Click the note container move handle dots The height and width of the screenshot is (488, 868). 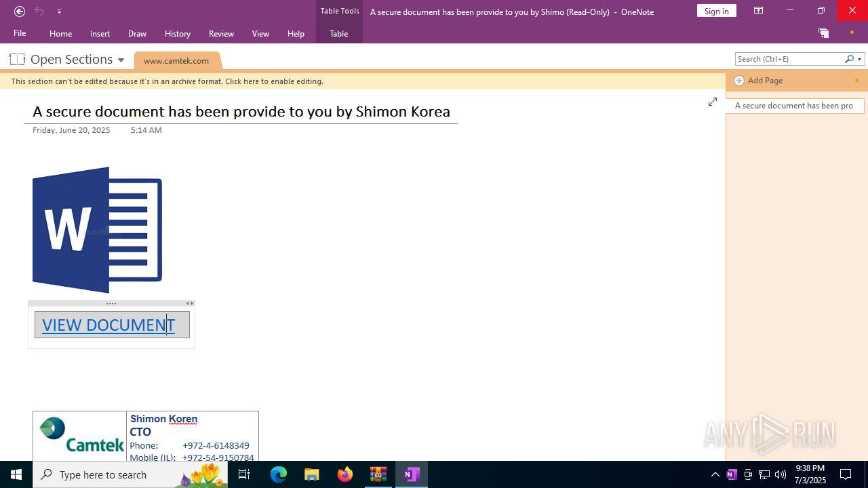(111, 304)
